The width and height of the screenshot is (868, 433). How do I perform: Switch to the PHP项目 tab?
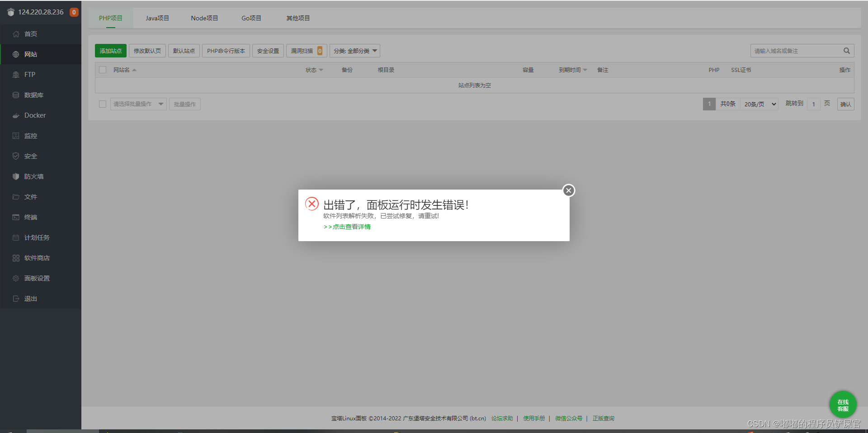point(111,18)
